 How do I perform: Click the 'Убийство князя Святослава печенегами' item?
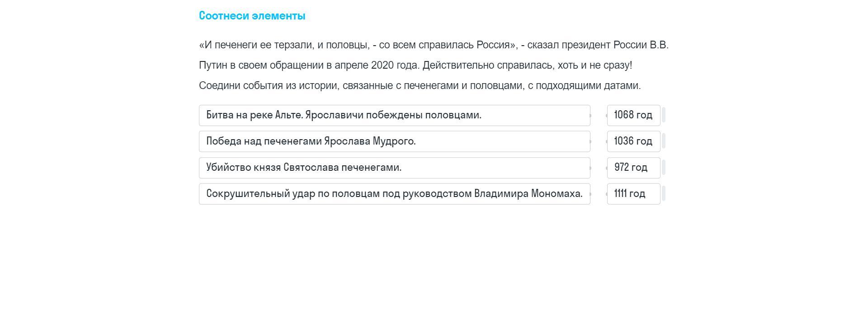pyautogui.click(x=394, y=168)
